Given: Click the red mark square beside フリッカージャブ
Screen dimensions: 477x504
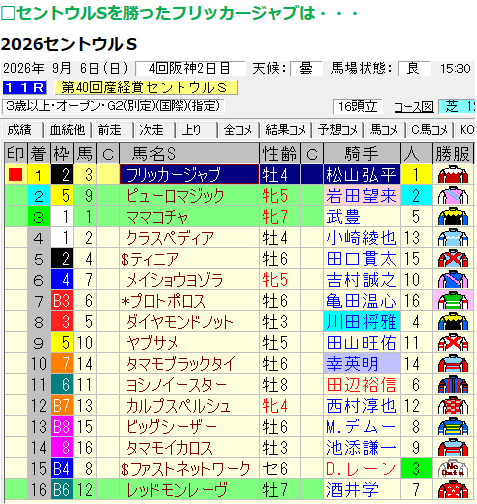Looking at the screenshot, I should 16,174.
